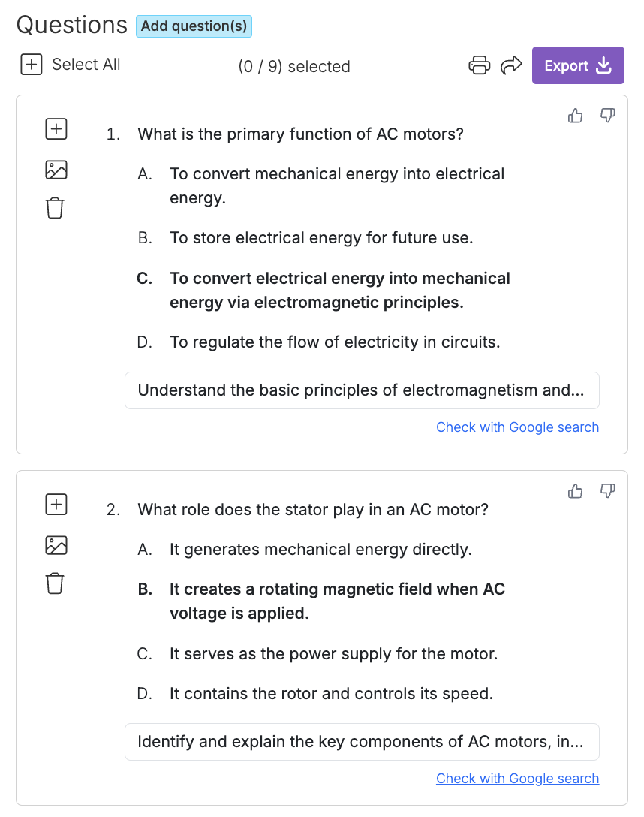Expand the truncated learning objective under question 1
Viewport: 644px width, 817px height.
point(363,390)
